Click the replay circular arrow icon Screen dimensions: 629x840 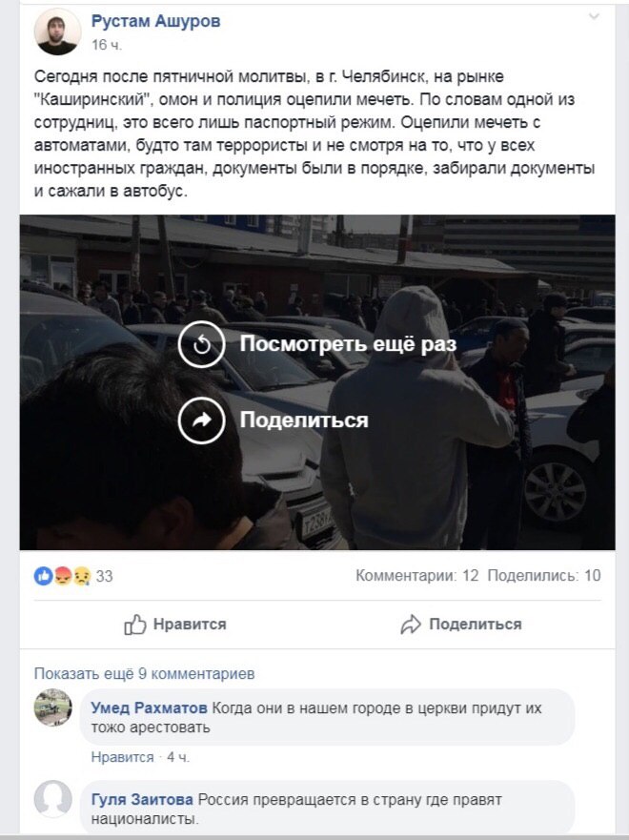(201, 344)
